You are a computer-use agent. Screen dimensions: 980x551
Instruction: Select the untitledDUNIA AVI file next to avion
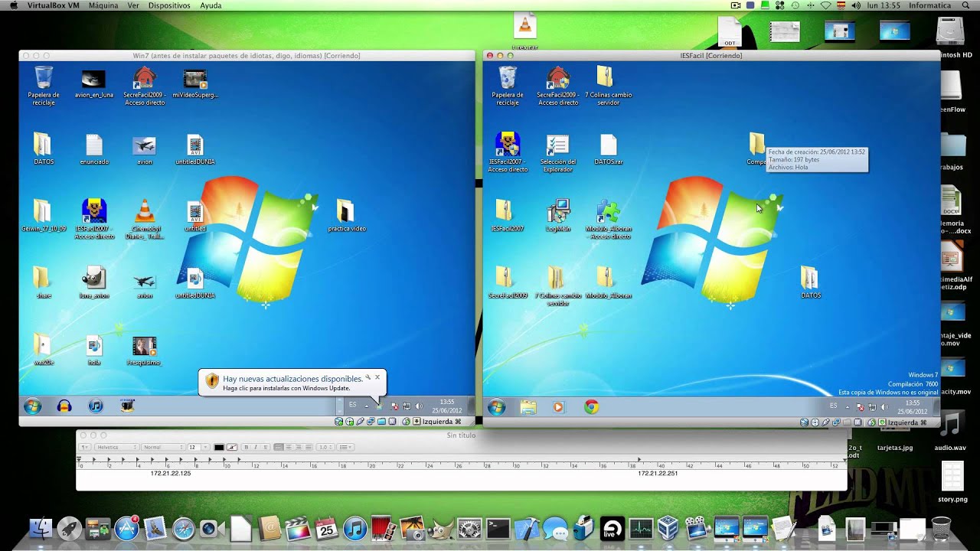click(x=195, y=149)
